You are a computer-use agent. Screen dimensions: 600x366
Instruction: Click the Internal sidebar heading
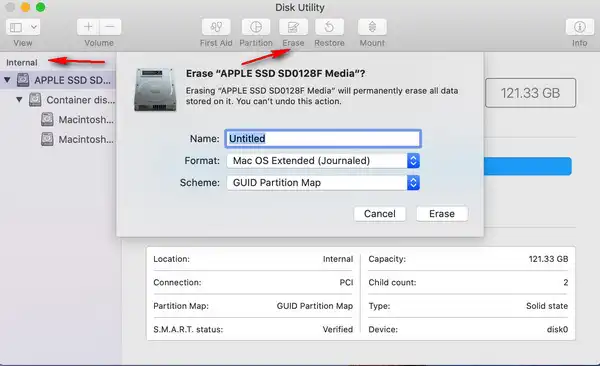click(x=22, y=62)
